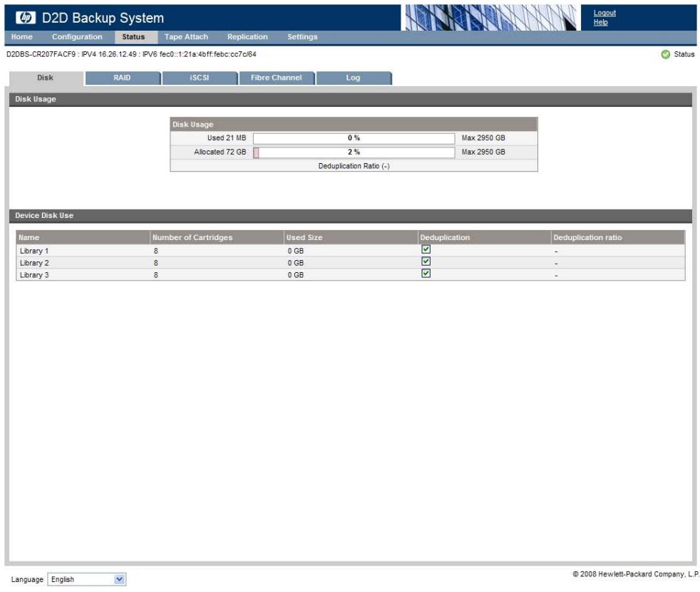The image size is (700, 592).
Task: Click the green Status check icon
Action: pyautogui.click(x=665, y=54)
